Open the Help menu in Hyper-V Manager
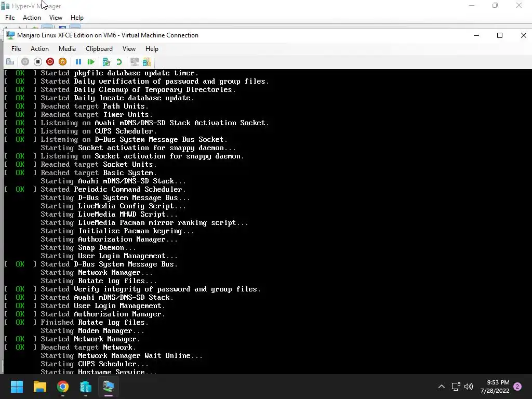The image size is (532, 399). click(x=77, y=18)
